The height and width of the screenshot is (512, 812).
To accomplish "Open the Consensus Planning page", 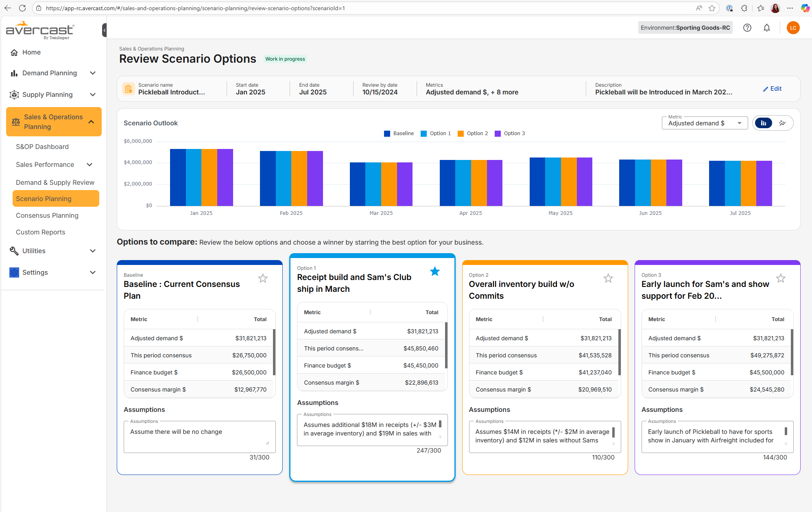I will [x=47, y=215].
